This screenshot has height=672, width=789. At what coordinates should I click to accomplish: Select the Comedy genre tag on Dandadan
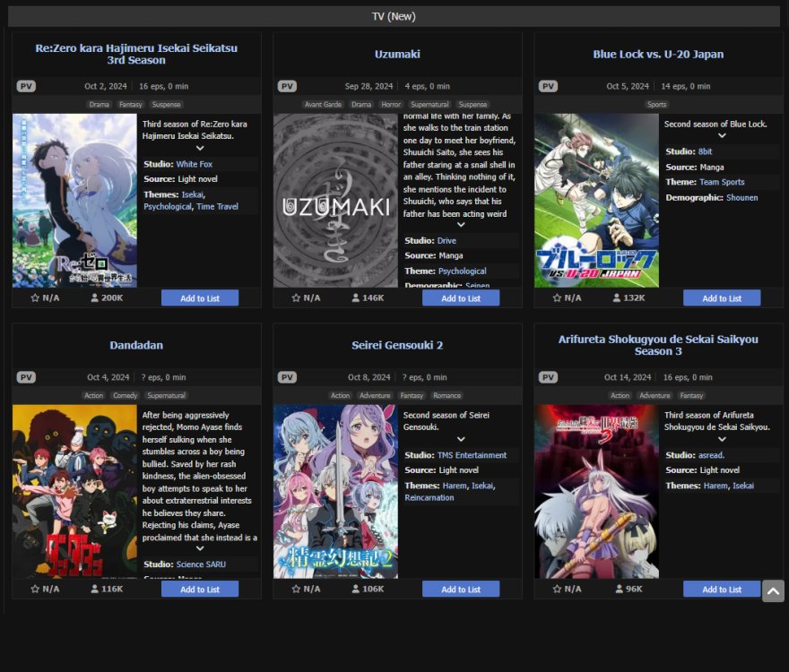126,396
